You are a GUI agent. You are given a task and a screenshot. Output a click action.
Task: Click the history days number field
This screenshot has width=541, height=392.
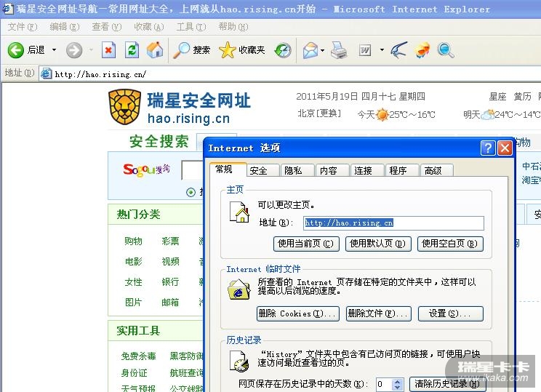point(385,384)
